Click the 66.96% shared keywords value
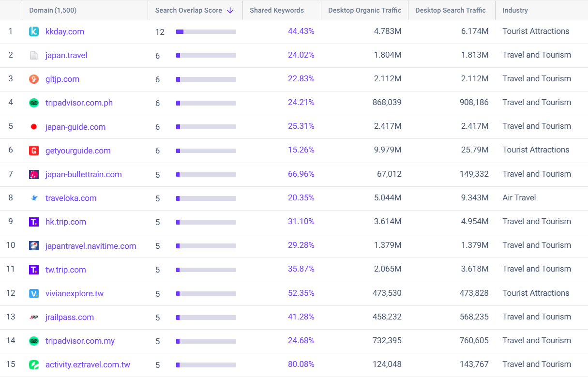Image resolution: width=588 pixels, height=379 pixels. 301,174
